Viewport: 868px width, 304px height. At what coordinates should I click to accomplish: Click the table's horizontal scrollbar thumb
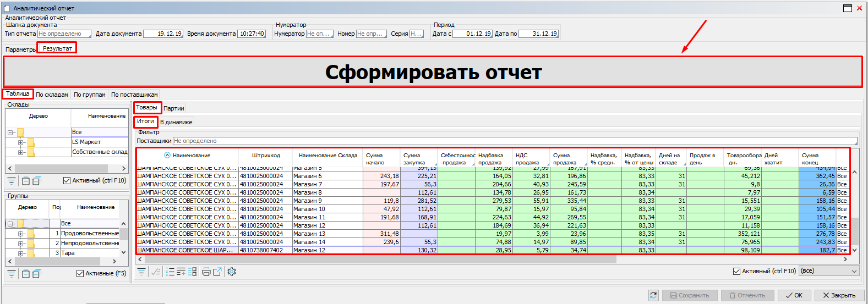click(380, 259)
